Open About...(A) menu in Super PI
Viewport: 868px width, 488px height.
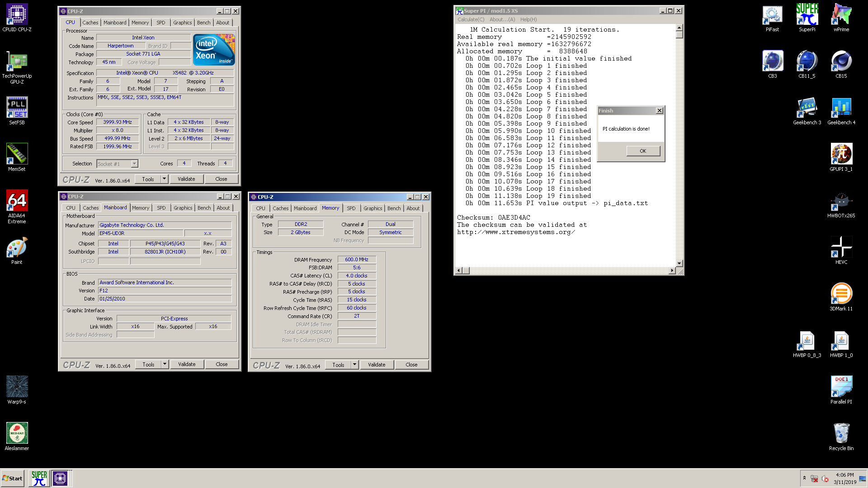pyautogui.click(x=502, y=19)
